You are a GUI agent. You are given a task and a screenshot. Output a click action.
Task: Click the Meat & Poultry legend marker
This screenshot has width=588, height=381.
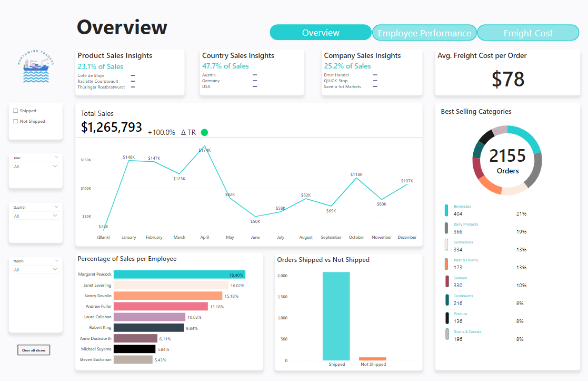pos(446,264)
